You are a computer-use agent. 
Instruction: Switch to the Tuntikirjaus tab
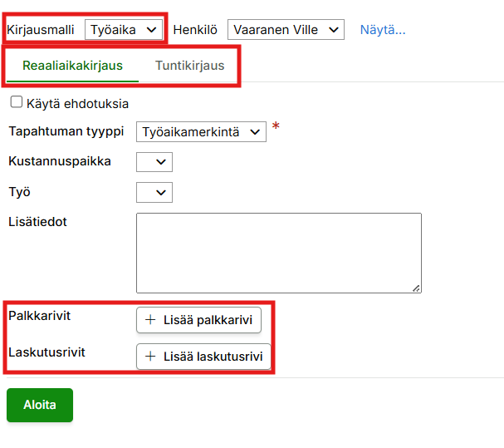(x=189, y=66)
